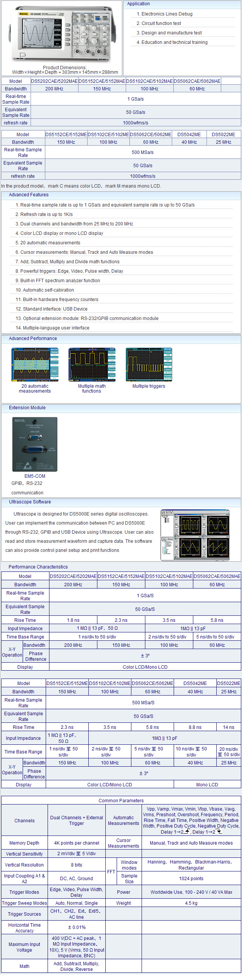The height and width of the screenshot is (980, 242).
Task: Click the 'DC, AC, Ground' coupling cell
Action: click(x=76, y=879)
